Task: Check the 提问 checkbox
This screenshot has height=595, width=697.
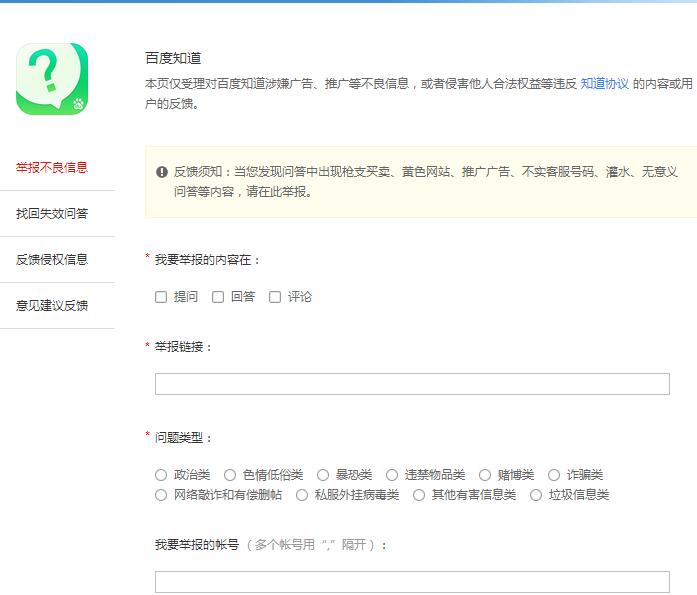Action: pyautogui.click(x=161, y=297)
